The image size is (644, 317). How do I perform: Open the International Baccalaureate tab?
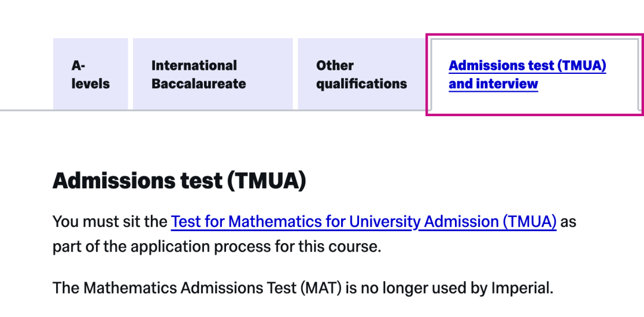click(x=199, y=74)
